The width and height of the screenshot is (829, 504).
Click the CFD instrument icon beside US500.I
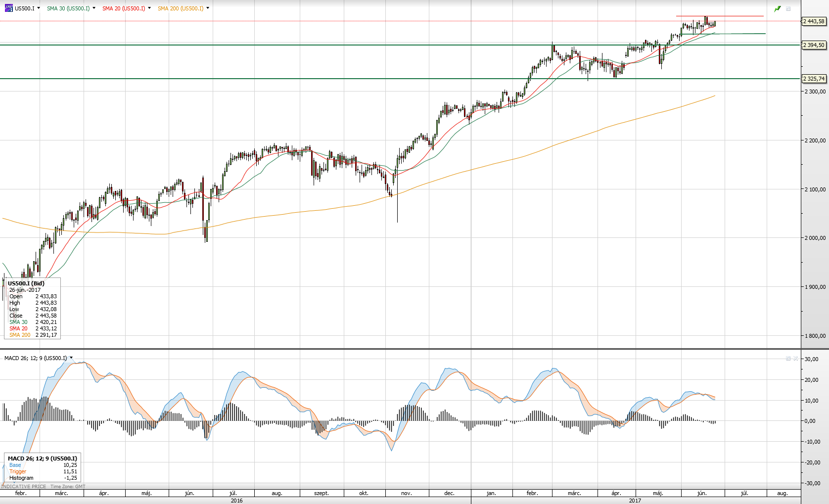click(8, 8)
